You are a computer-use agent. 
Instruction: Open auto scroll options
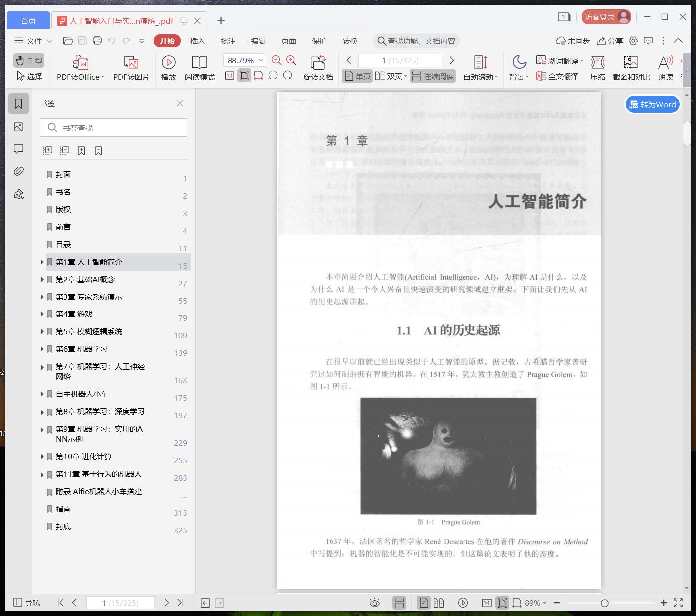480,68
